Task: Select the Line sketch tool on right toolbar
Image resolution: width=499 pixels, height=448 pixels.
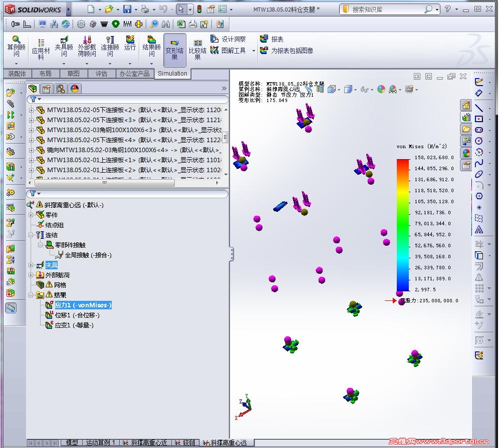Action: (x=479, y=108)
